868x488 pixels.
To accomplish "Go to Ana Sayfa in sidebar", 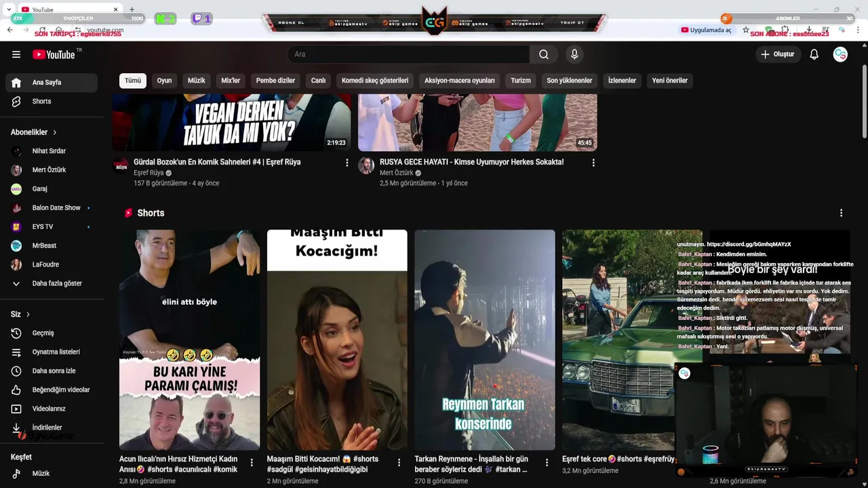I will click(x=52, y=83).
